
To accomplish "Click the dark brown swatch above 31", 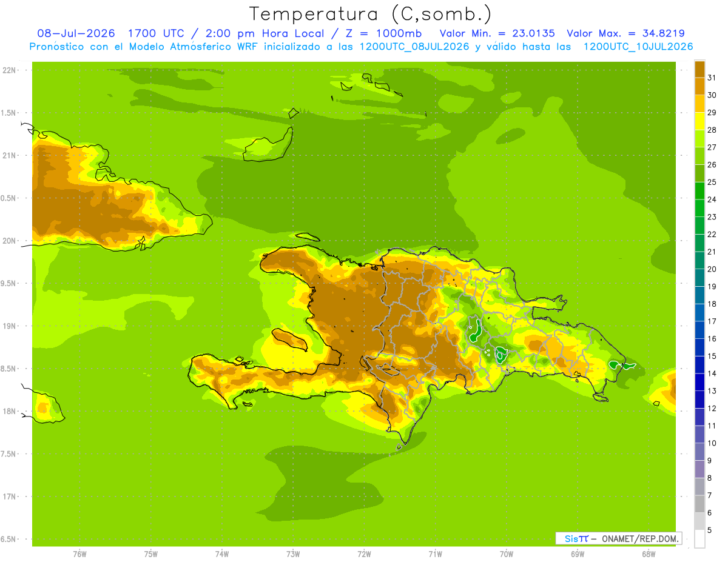I will (x=699, y=69).
